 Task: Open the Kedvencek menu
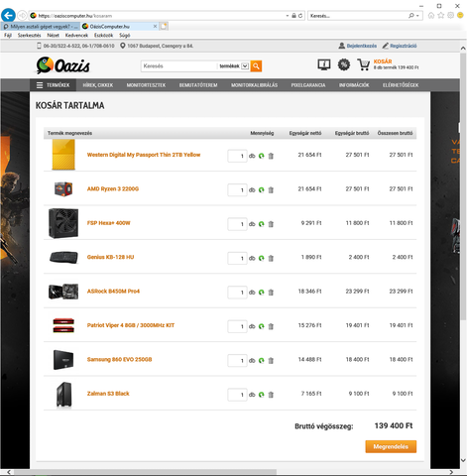point(76,35)
